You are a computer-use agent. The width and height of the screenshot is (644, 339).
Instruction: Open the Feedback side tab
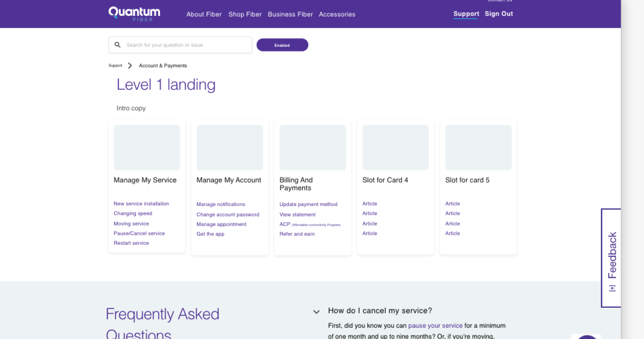coord(611,258)
